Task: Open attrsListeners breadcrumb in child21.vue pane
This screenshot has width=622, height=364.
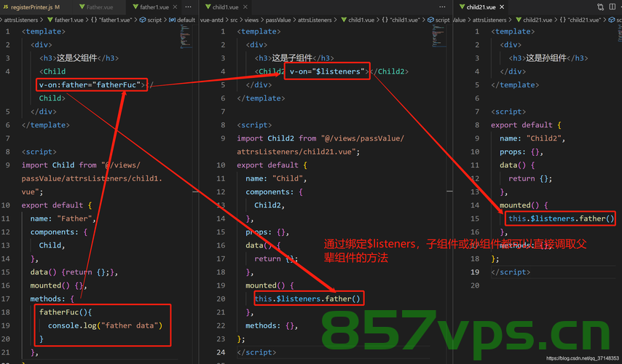Action: pos(489,20)
